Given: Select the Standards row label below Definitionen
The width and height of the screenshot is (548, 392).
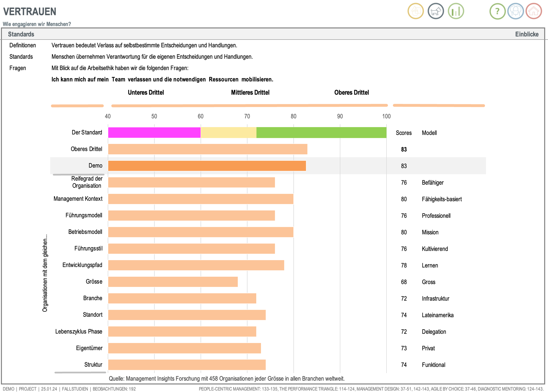Looking at the screenshot, I should tap(21, 57).
